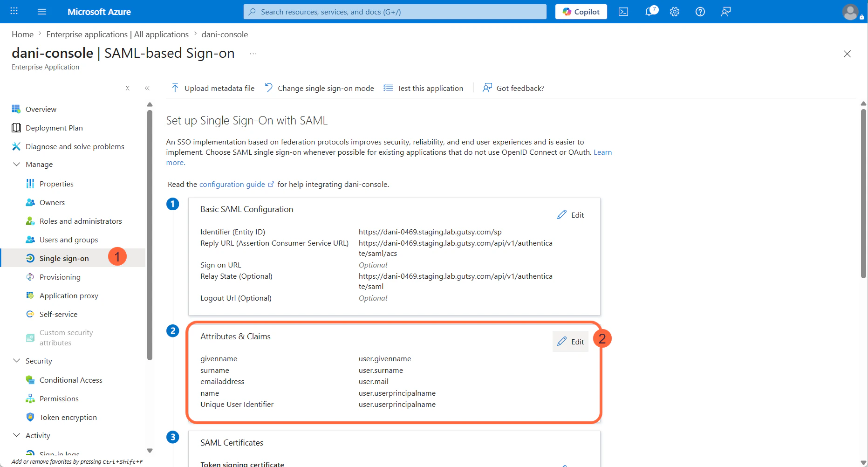Click the search resources input field
The image size is (868, 467).
[395, 12]
